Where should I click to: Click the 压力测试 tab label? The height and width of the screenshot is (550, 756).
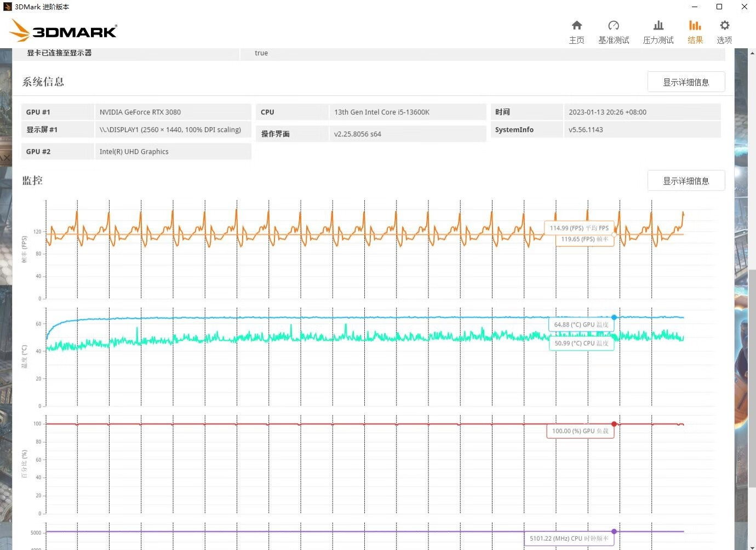pyautogui.click(x=658, y=40)
